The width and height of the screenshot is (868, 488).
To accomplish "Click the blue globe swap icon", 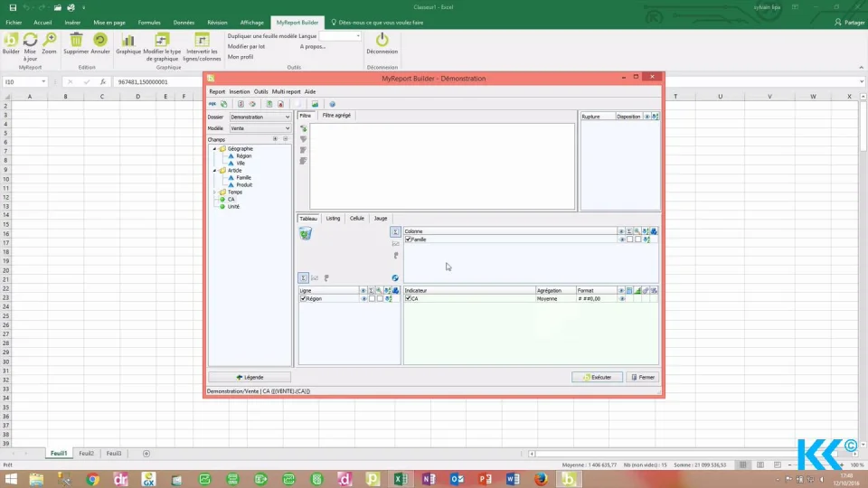I will click(395, 277).
